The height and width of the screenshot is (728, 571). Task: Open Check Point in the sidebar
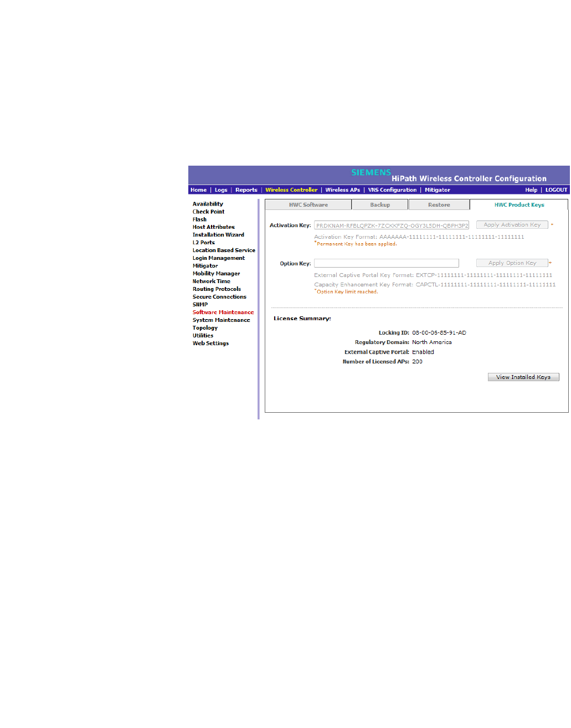coord(208,212)
